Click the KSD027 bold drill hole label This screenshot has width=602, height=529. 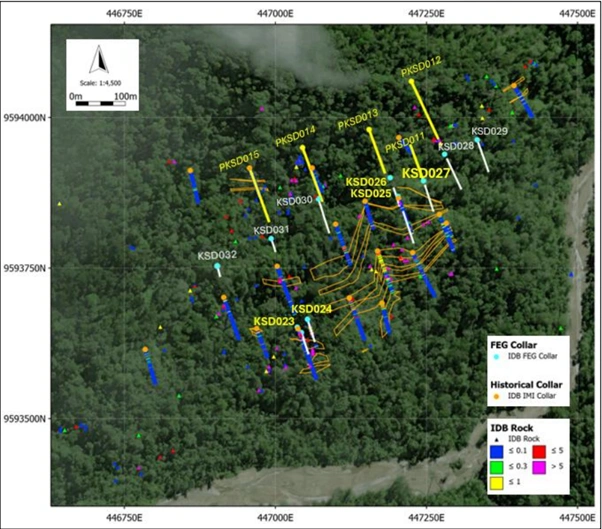coord(426,173)
